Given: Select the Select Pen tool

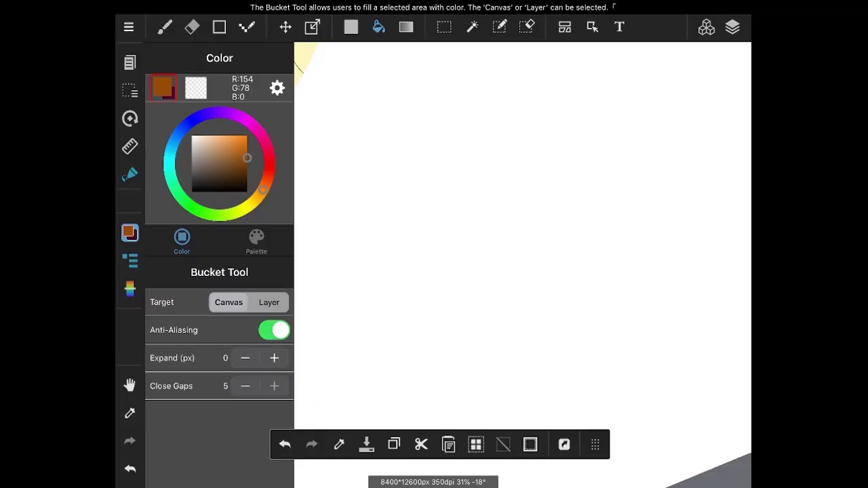Looking at the screenshot, I should tap(500, 27).
